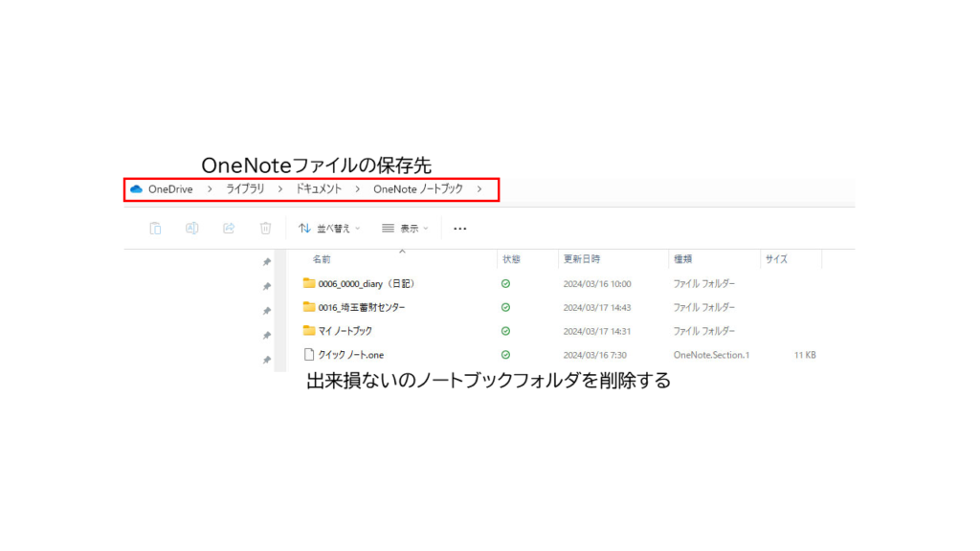Click folder icon of 0016_埼玉蓄財センター row
The height and width of the screenshot is (551, 980).
[x=309, y=307]
